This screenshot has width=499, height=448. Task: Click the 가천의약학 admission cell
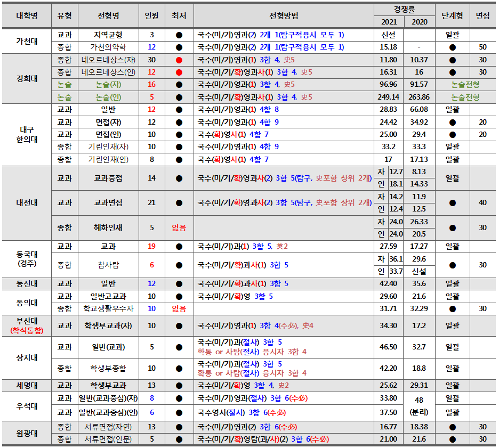(x=108, y=47)
